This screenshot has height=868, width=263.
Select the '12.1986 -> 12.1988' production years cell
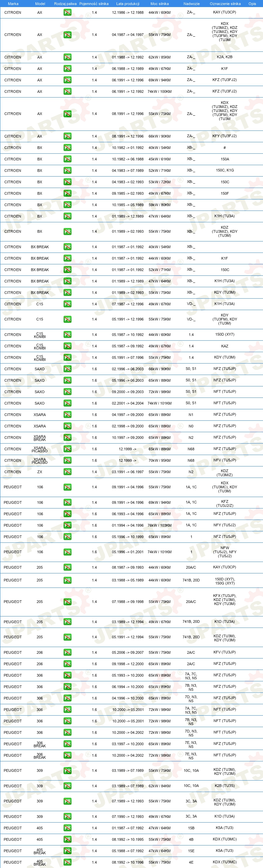click(x=128, y=12)
